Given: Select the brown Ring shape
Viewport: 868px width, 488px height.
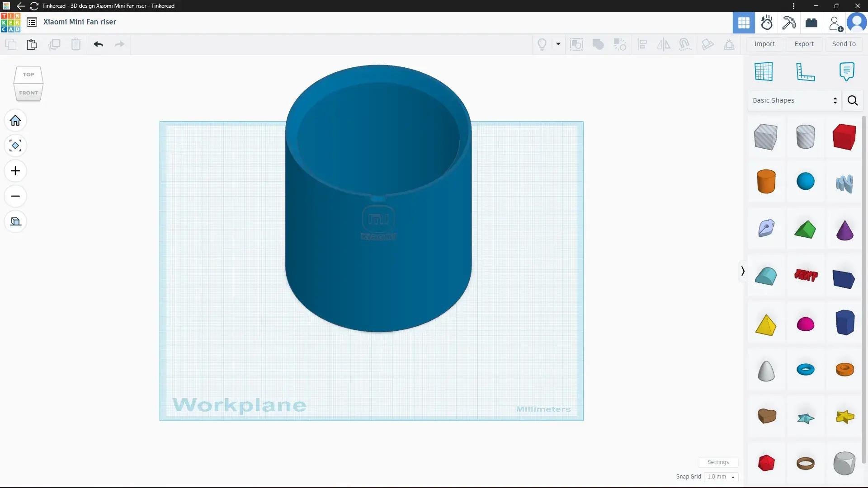Looking at the screenshot, I should [805, 463].
